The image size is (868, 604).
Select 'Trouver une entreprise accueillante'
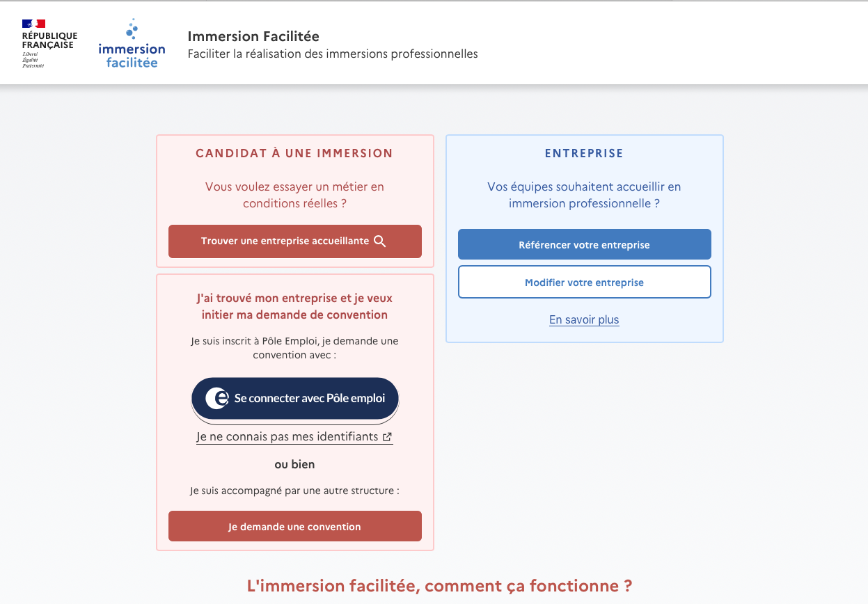pyautogui.click(x=294, y=241)
